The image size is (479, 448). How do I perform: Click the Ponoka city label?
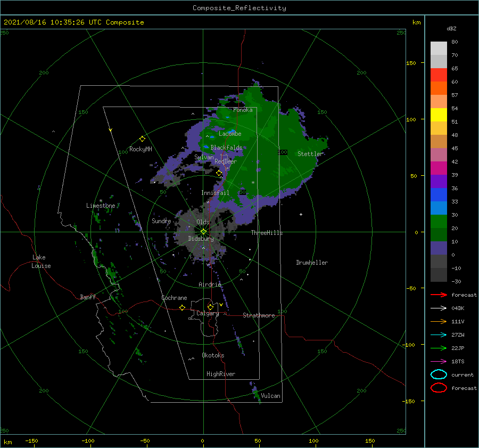pyautogui.click(x=243, y=110)
